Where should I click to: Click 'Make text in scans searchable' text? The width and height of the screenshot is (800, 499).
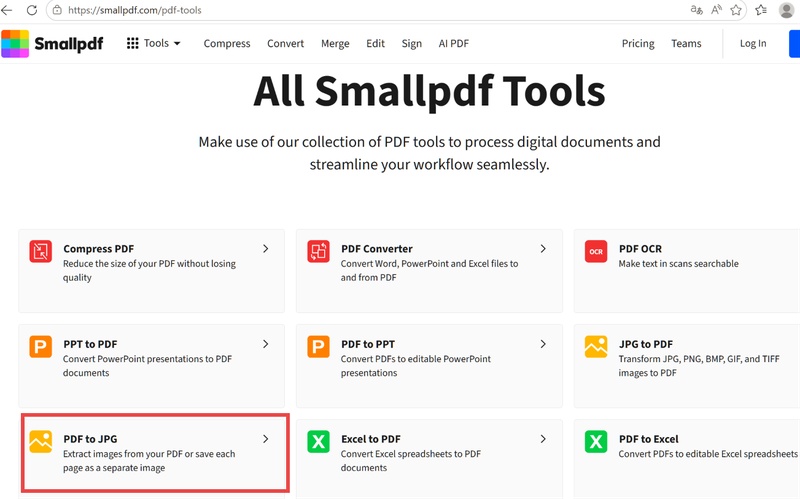click(x=679, y=263)
